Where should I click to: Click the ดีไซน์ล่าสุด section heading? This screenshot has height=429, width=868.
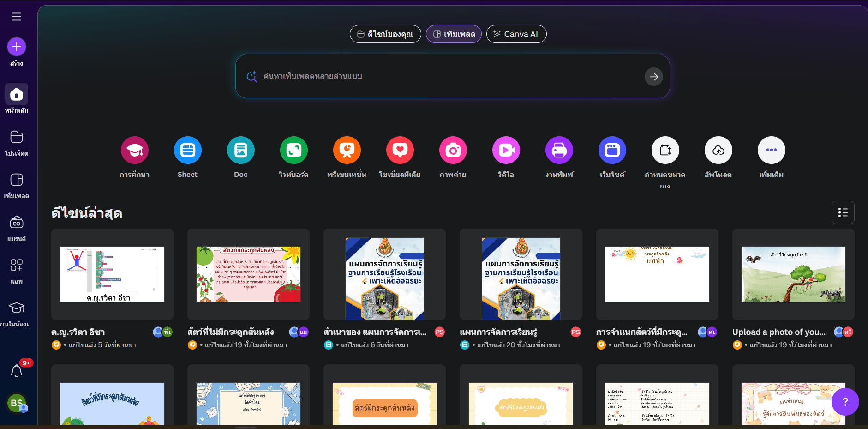click(87, 213)
